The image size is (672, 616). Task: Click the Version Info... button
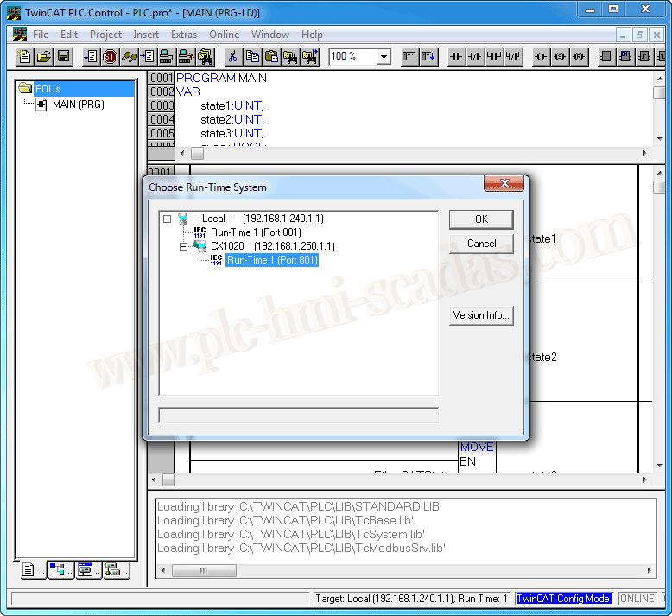pos(480,315)
